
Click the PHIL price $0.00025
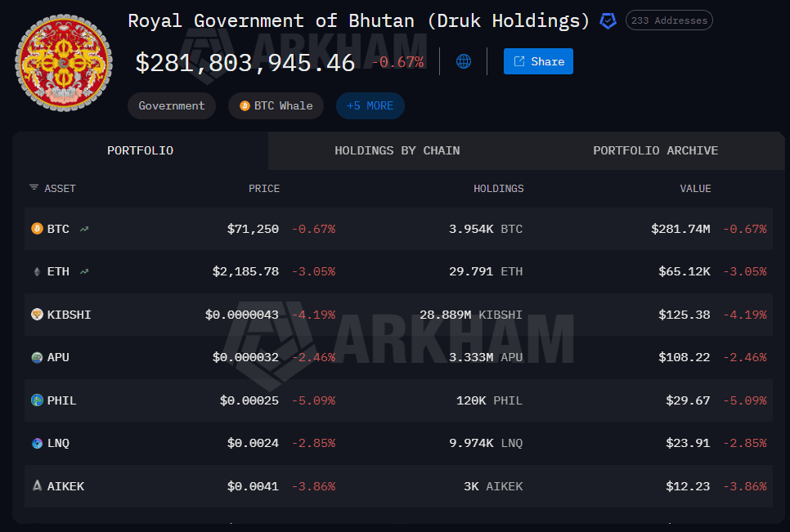click(249, 400)
